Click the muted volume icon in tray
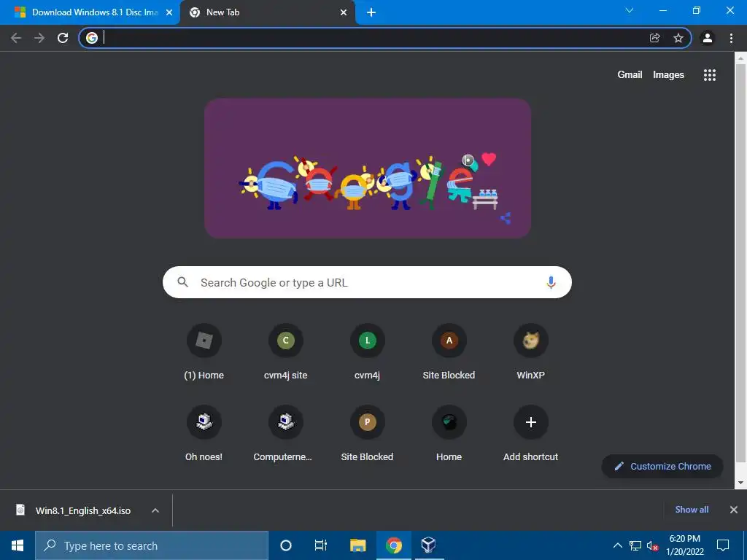747x560 pixels. pos(652,545)
